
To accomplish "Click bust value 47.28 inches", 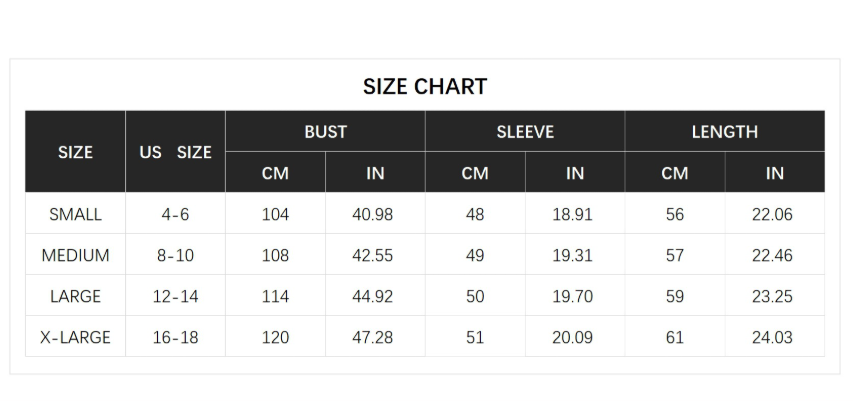I will [373, 337].
